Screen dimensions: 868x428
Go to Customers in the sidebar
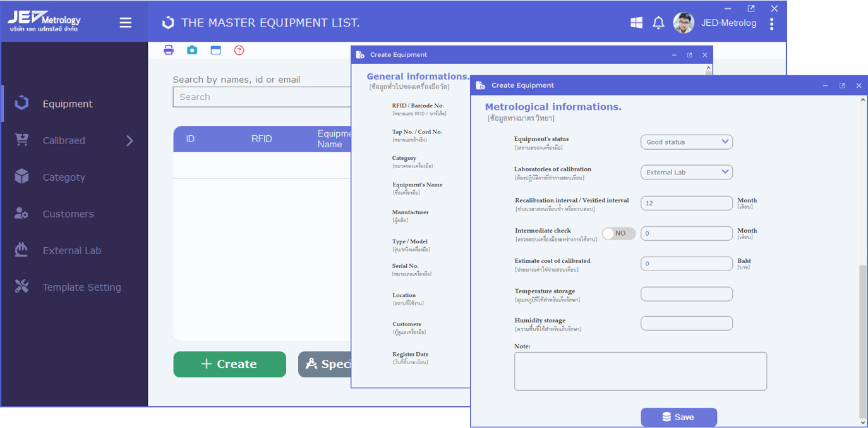68,214
